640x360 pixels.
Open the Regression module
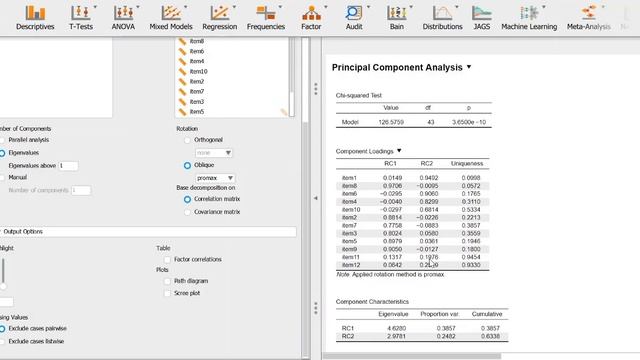point(220,18)
